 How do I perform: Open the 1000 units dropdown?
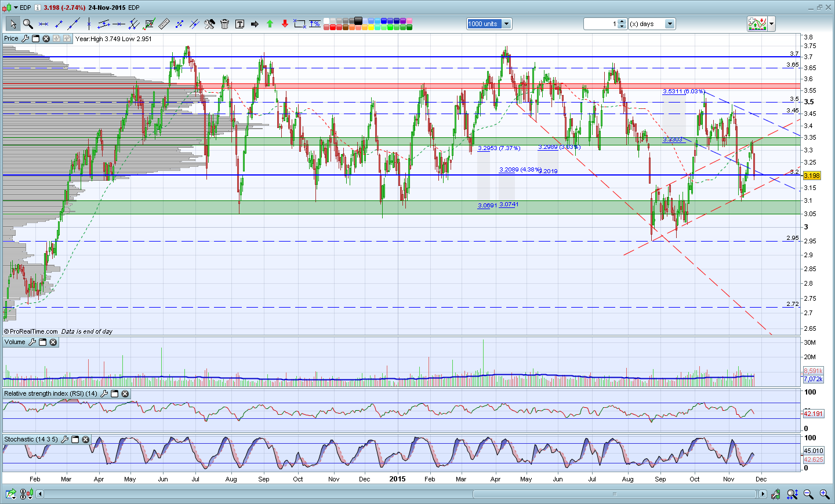pos(506,24)
